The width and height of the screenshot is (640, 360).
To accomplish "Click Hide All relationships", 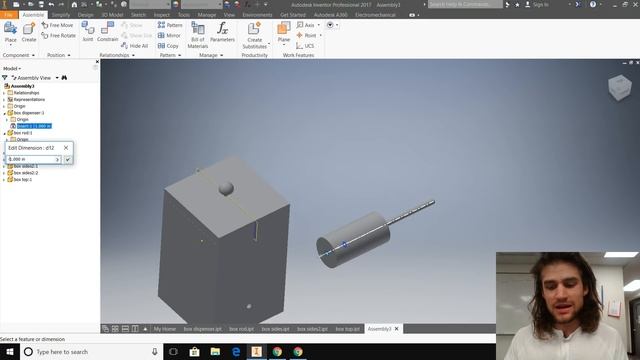I will click(134, 46).
